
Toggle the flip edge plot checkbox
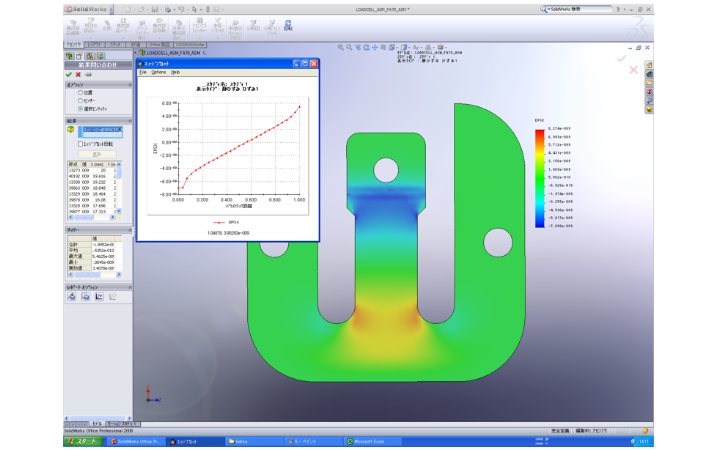(x=80, y=144)
